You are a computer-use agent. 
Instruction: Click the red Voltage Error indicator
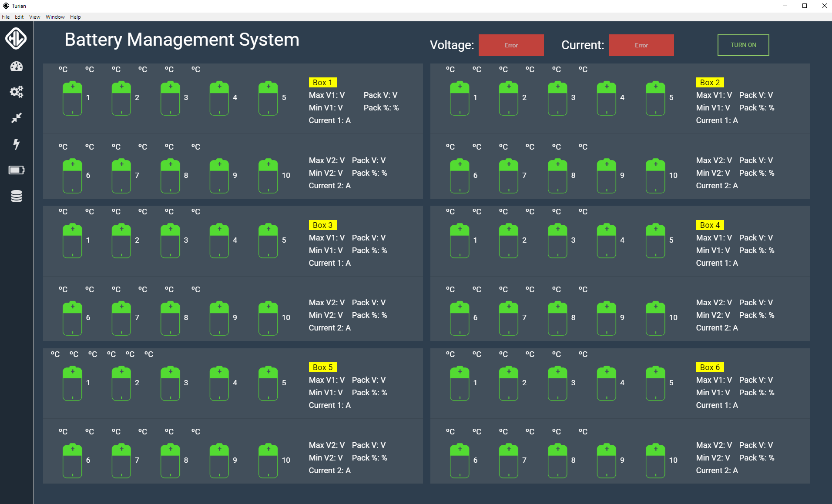click(x=511, y=45)
